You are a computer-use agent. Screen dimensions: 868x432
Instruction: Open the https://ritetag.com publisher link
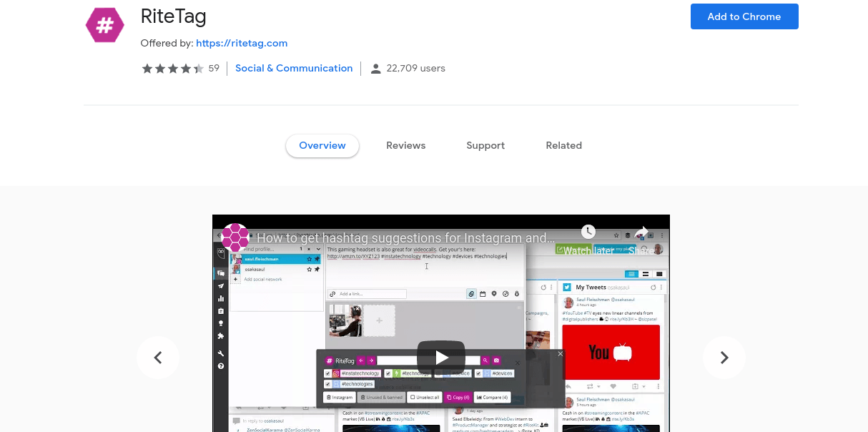coord(242,43)
